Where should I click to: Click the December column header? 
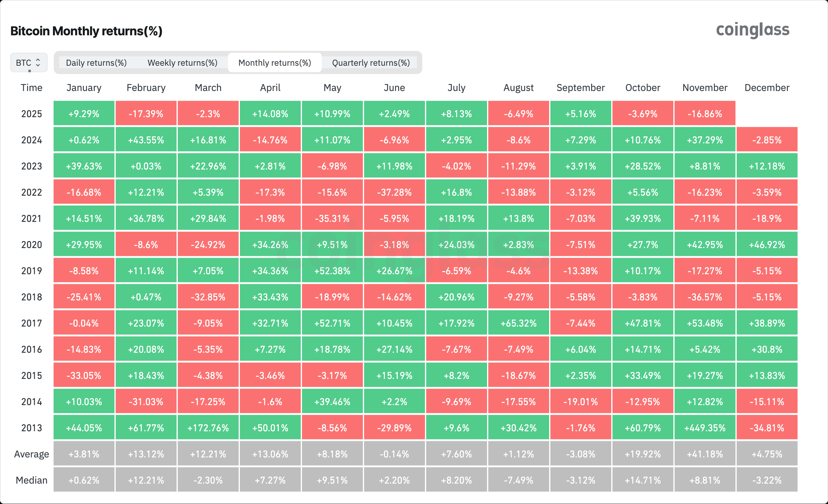coord(767,88)
